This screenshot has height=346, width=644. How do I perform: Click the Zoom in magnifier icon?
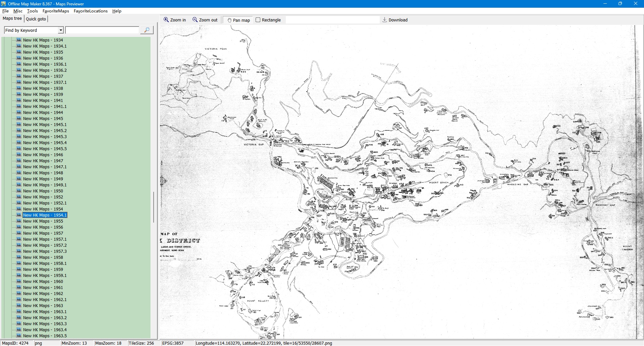pyautogui.click(x=166, y=20)
